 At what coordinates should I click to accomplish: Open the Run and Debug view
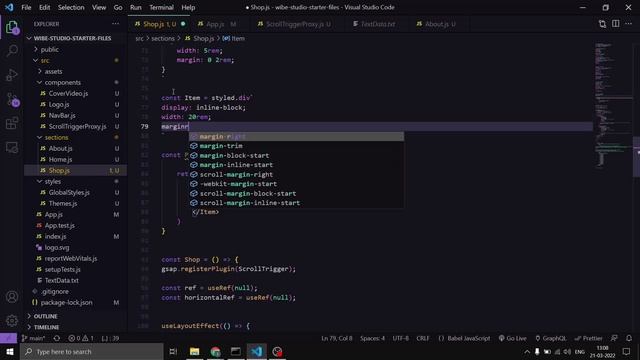(x=12, y=75)
